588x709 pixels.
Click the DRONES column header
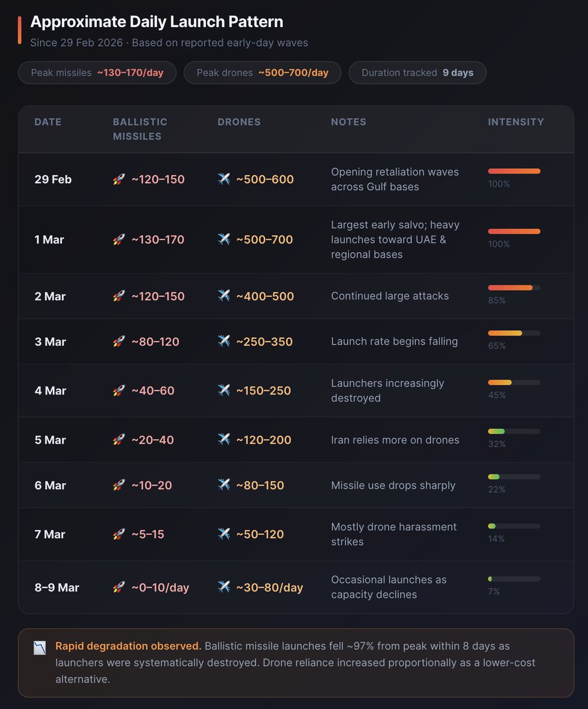pyautogui.click(x=239, y=122)
